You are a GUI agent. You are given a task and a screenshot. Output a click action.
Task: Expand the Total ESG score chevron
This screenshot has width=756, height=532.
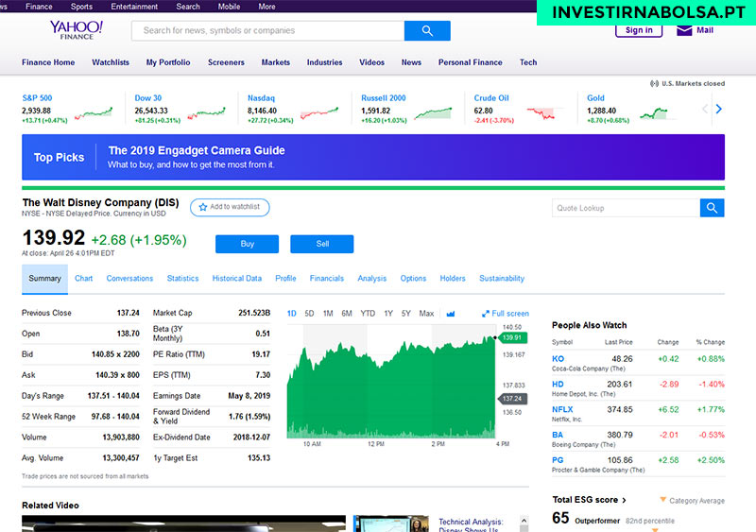point(624,500)
